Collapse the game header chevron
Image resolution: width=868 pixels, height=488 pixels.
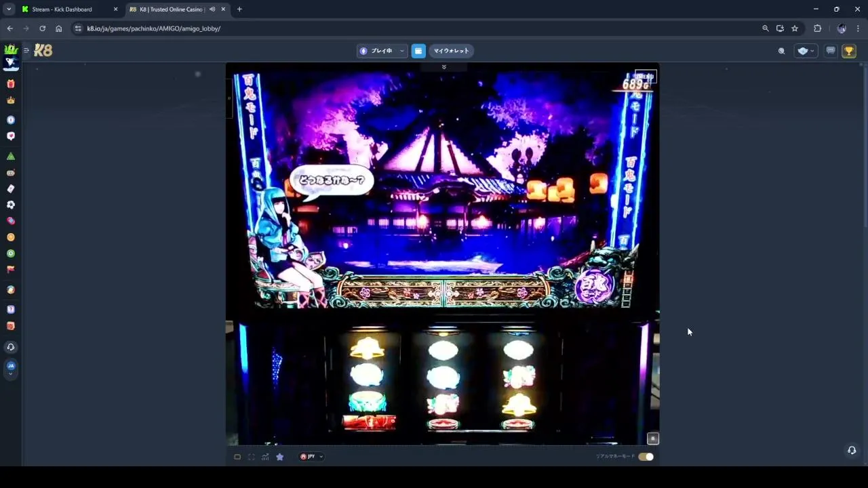click(x=443, y=67)
